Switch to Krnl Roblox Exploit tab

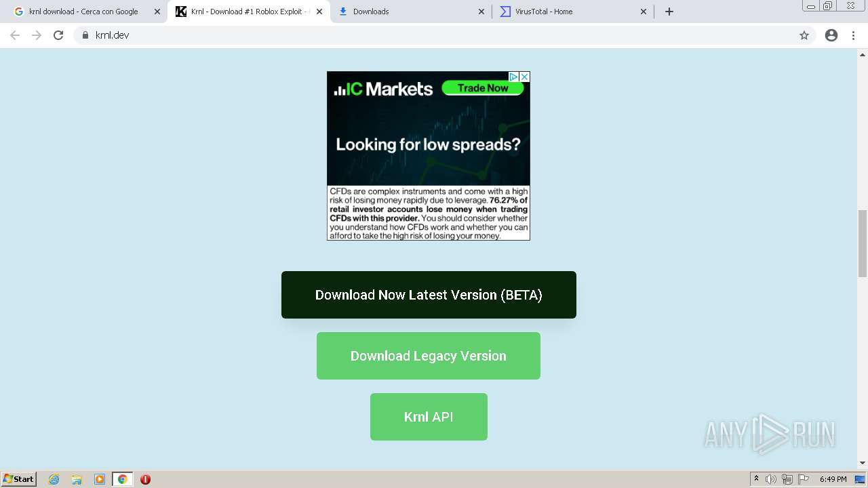point(250,12)
